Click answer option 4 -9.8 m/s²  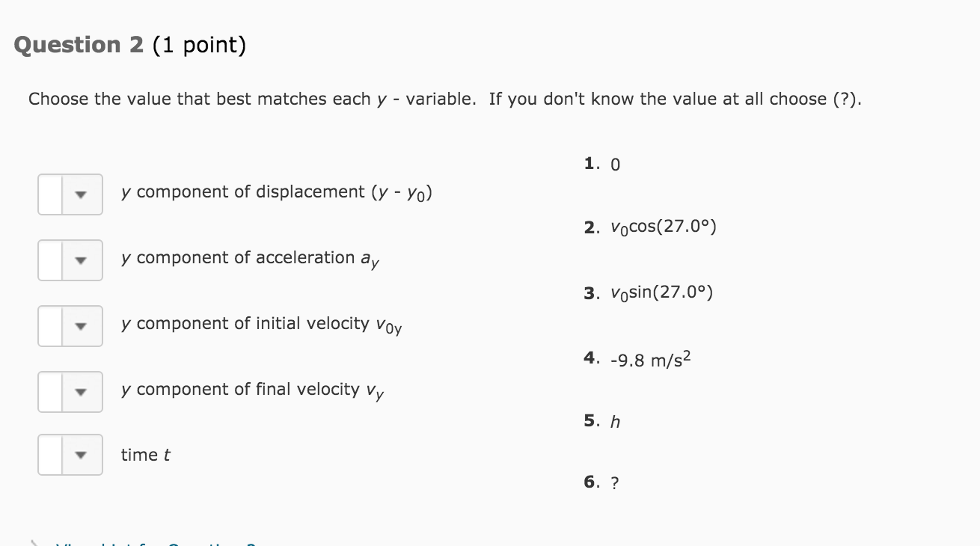point(638,360)
